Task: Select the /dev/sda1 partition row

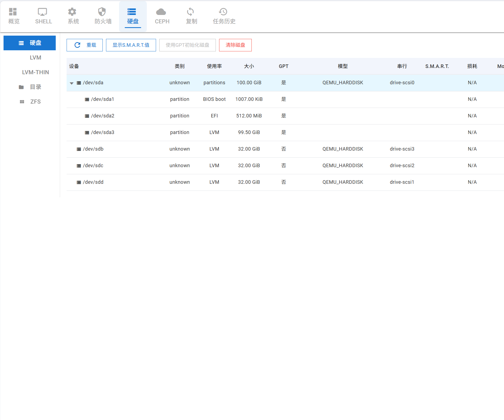Action: [x=285, y=99]
